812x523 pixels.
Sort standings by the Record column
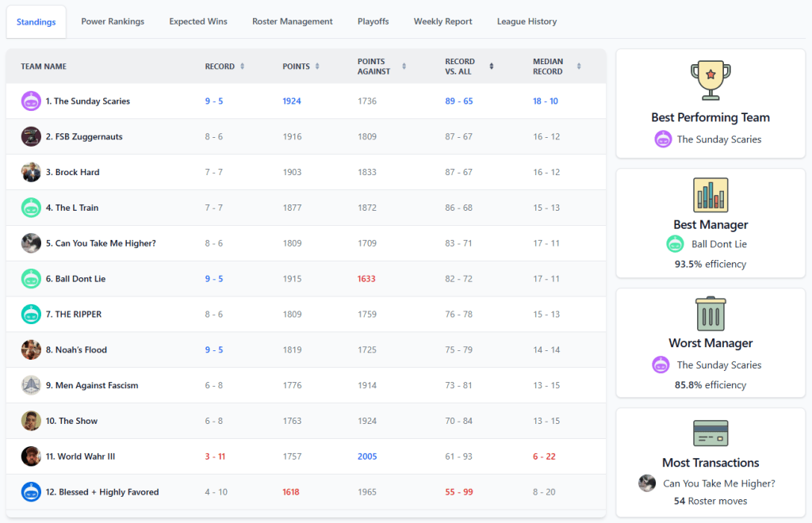coord(224,67)
